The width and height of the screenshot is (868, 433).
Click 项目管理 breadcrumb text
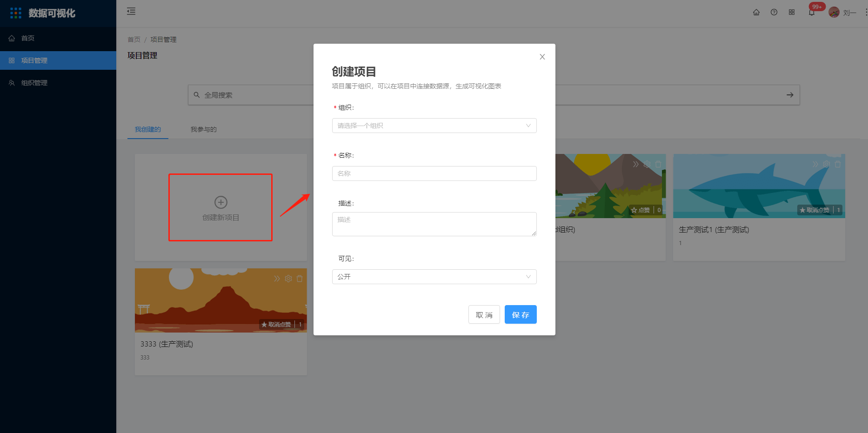coord(163,40)
